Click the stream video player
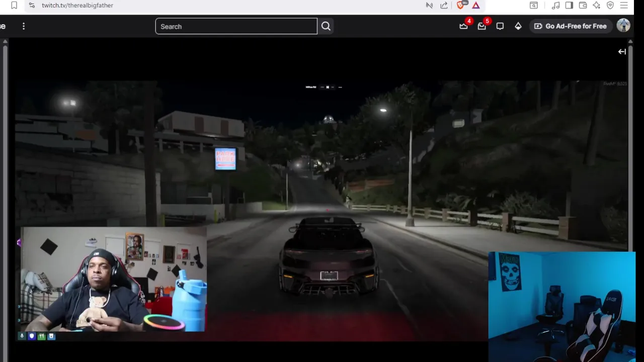644x362 pixels. click(322, 211)
